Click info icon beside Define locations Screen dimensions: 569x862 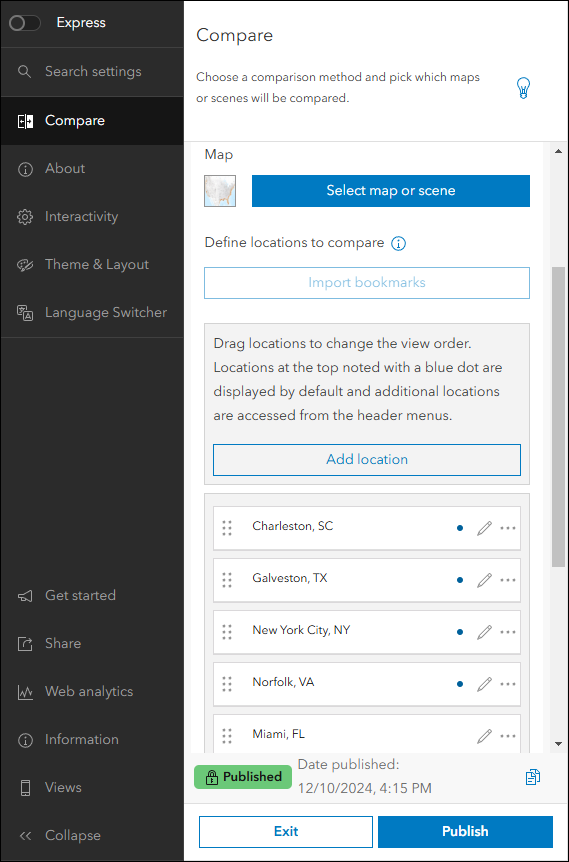[399, 243]
